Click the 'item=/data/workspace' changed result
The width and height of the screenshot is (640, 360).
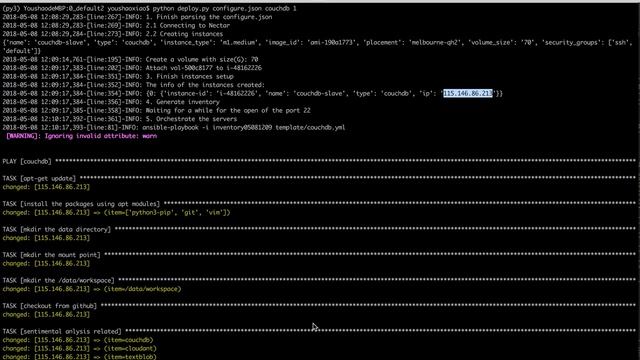pos(92,289)
